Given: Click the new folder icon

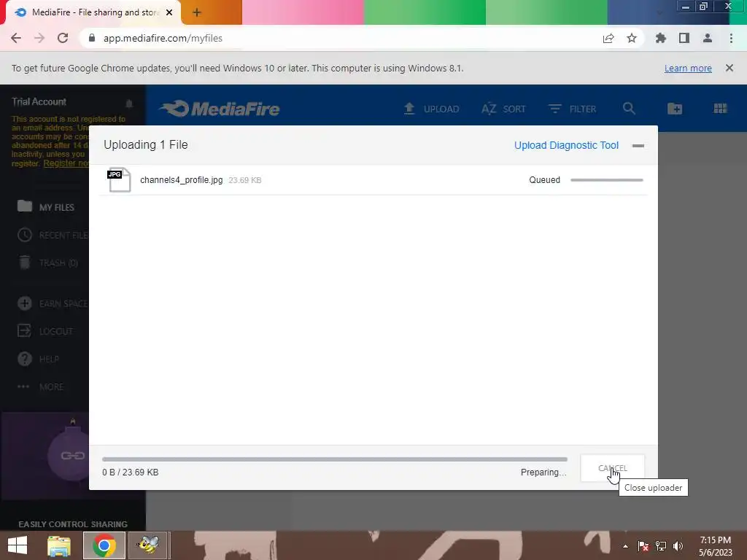Looking at the screenshot, I should pyautogui.click(x=675, y=109).
